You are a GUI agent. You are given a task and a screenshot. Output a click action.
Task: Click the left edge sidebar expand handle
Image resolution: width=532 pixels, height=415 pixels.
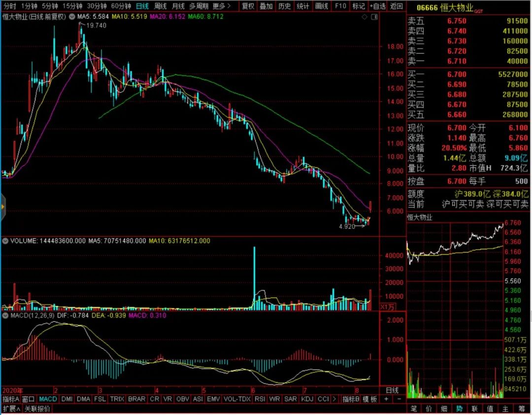[x=2, y=202]
